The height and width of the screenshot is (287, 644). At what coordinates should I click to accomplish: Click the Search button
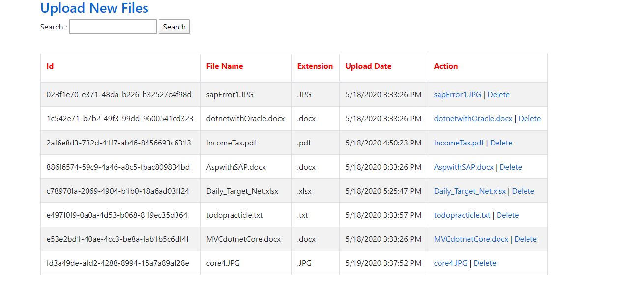tap(174, 27)
